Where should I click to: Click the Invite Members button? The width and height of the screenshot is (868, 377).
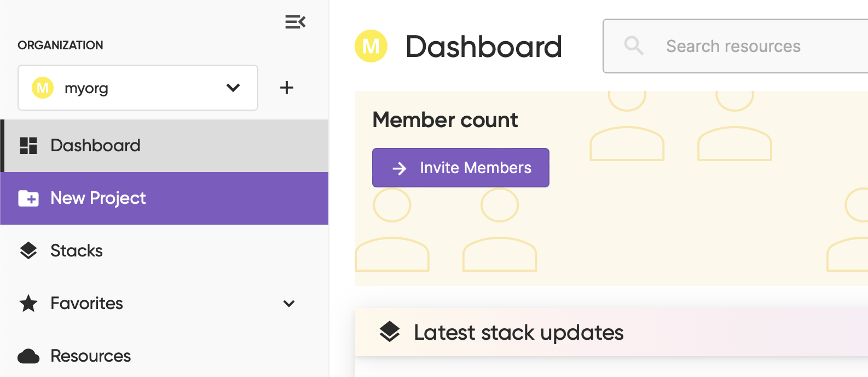pyautogui.click(x=461, y=168)
